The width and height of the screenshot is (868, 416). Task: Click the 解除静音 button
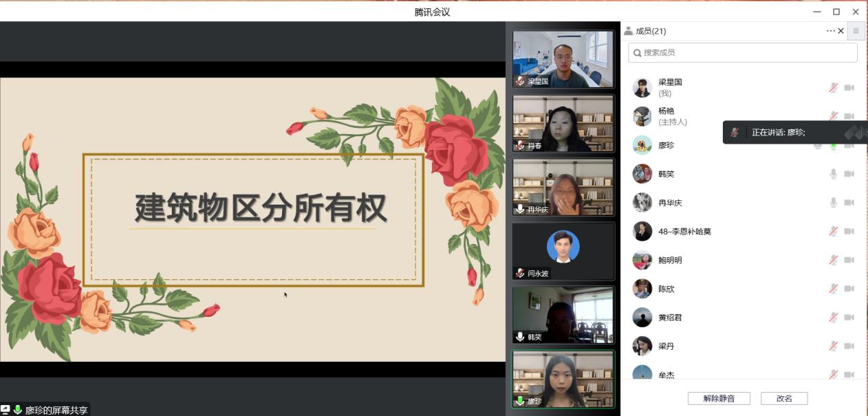click(x=717, y=398)
